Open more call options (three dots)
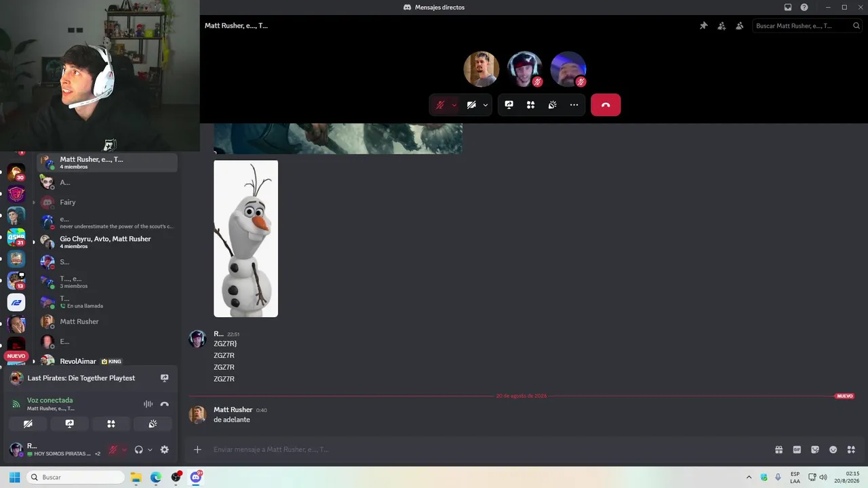This screenshot has height=488, width=868. pos(574,105)
